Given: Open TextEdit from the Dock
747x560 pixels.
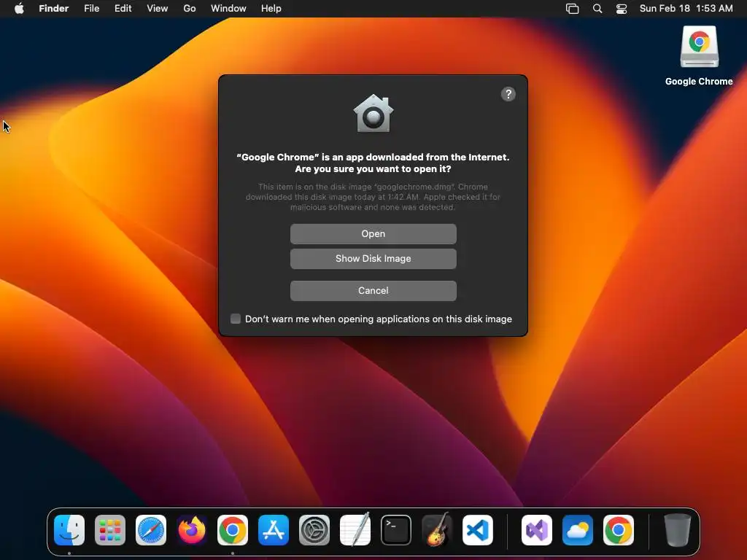Looking at the screenshot, I should [x=355, y=530].
